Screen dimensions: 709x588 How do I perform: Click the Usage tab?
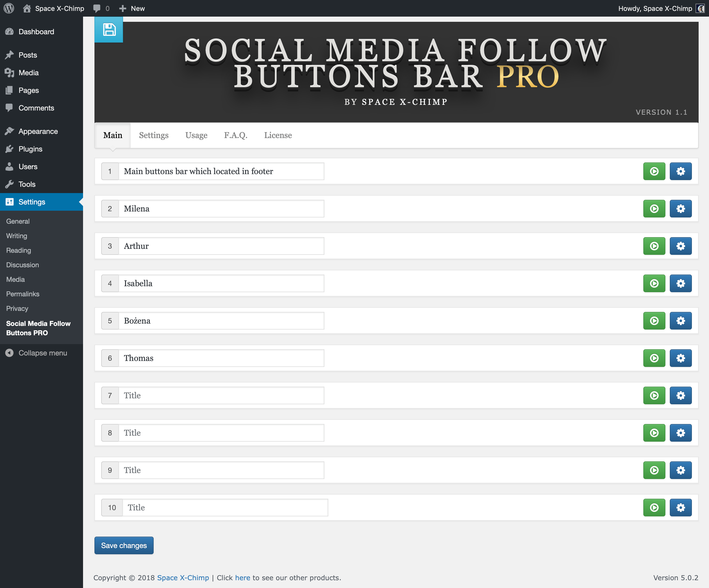(197, 135)
